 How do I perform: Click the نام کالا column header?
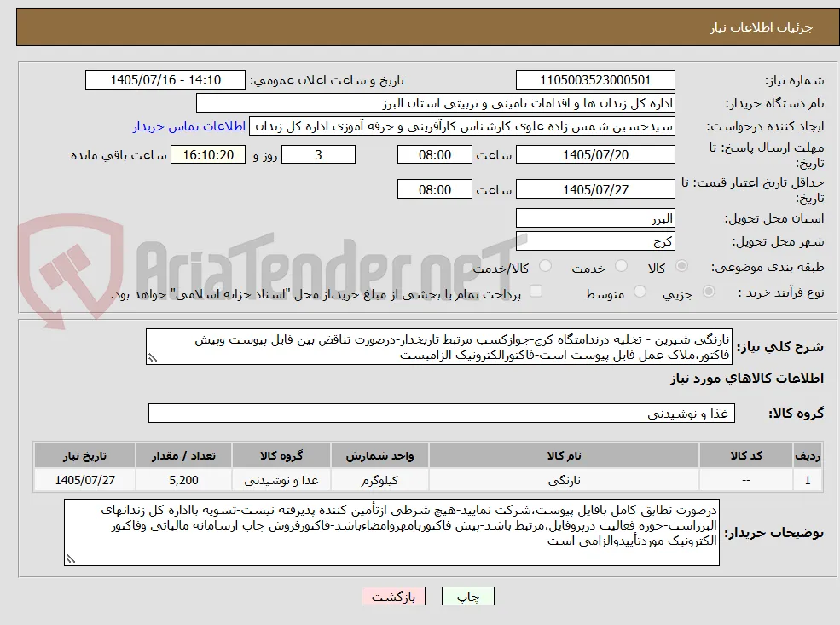pyautogui.click(x=564, y=456)
